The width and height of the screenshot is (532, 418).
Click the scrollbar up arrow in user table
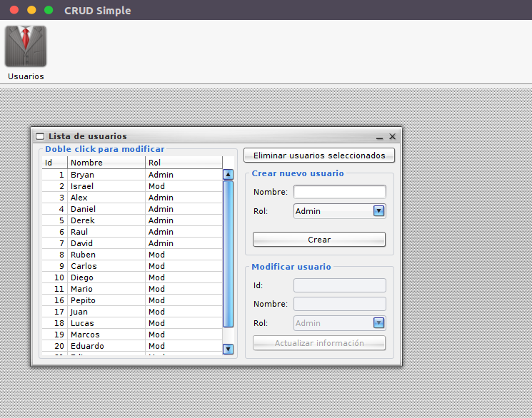tap(228, 175)
